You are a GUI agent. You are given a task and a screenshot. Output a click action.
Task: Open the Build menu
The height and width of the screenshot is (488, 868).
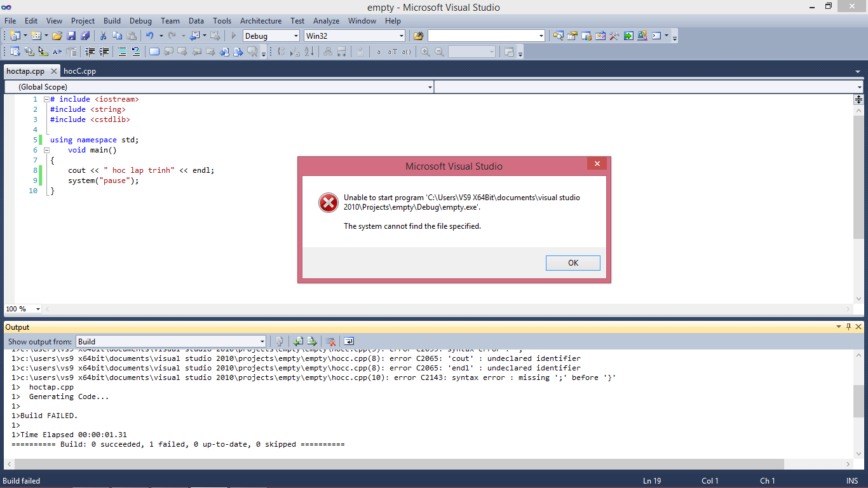[112, 21]
